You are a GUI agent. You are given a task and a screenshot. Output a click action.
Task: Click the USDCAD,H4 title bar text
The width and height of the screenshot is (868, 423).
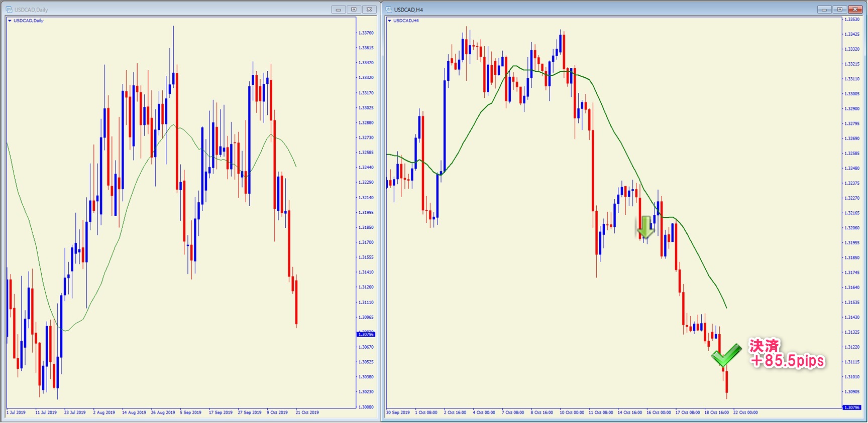coord(408,10)
